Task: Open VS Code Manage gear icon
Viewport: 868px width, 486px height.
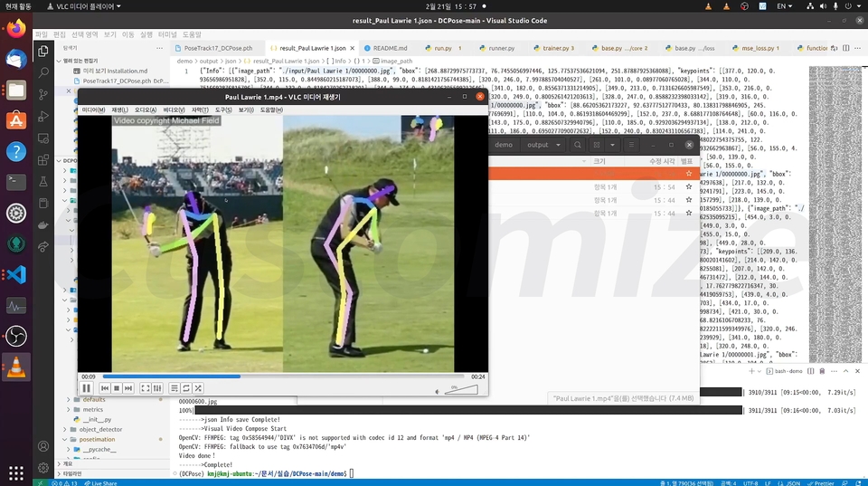Action: [43, 468]
